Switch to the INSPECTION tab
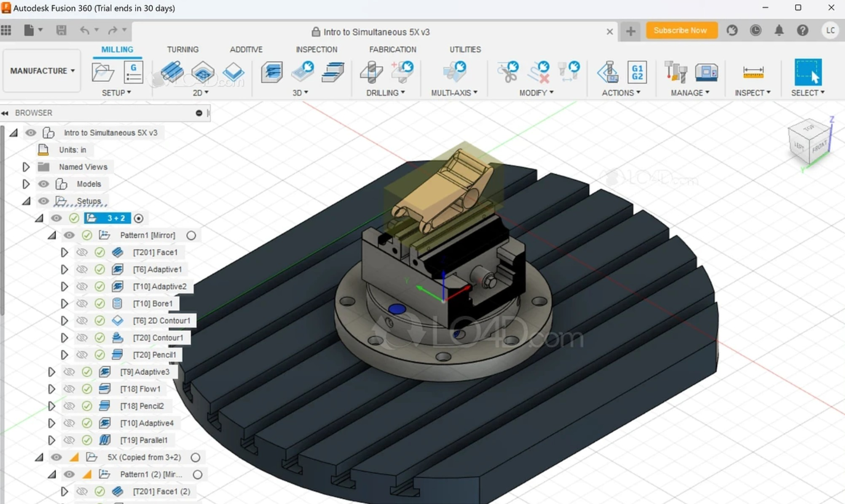 [317, 49]
